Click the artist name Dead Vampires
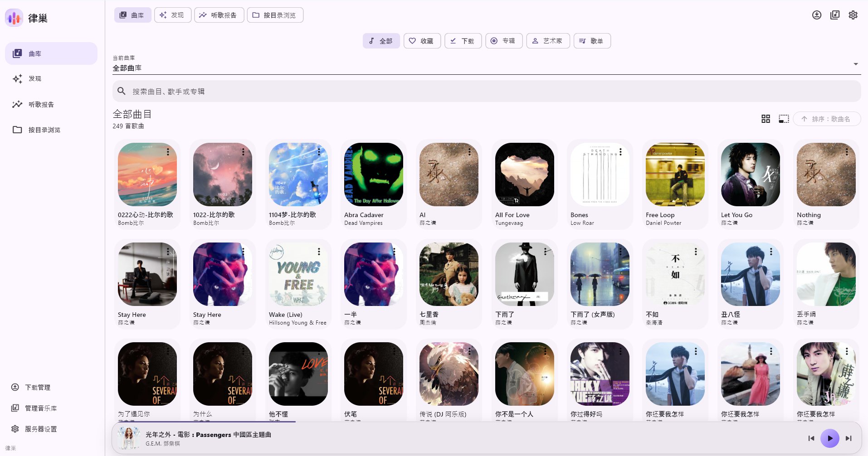The height and width of the screenshot is (456, 868). (x=363, y=223)
